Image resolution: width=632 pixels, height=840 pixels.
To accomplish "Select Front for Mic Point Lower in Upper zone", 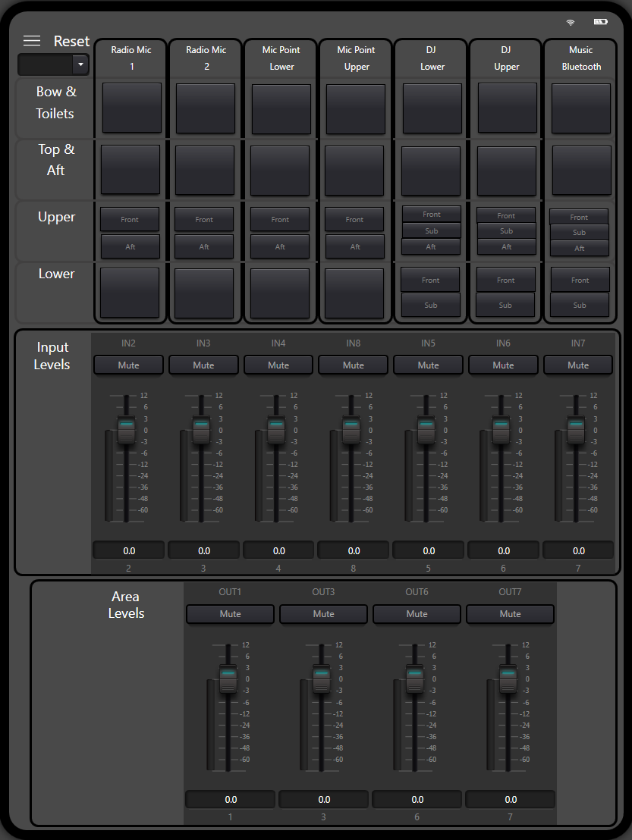I will coord(280,220).
